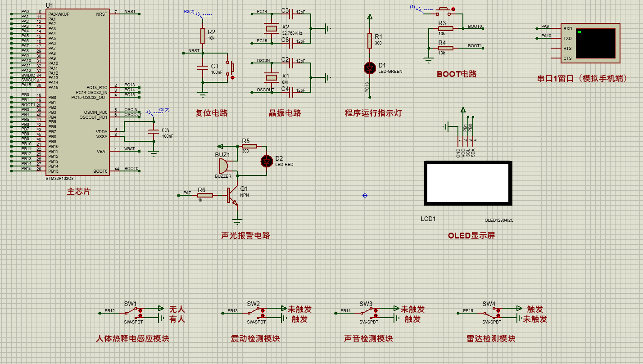Select crystal X1 8M

[271, 77]
